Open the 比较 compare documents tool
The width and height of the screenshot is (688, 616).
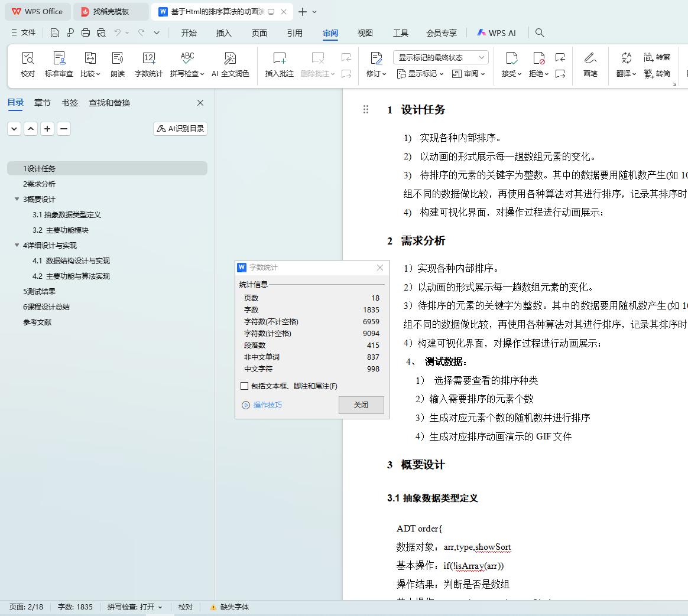[x=90, y=64]
